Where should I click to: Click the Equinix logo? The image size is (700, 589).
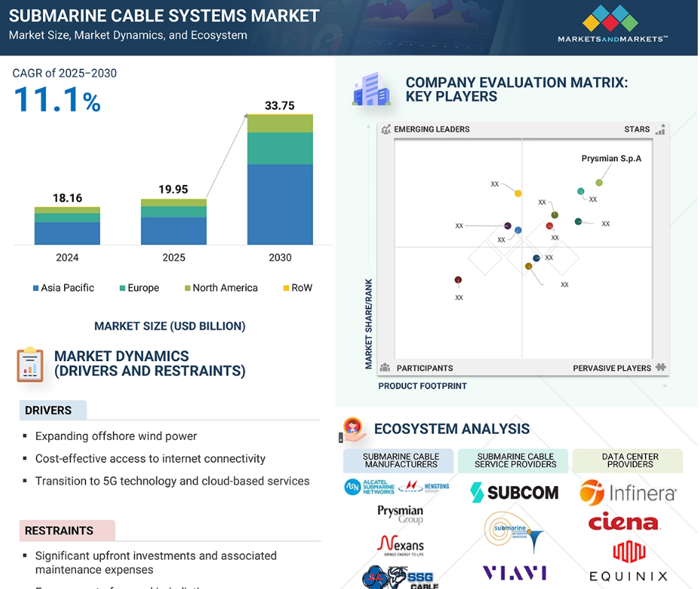628,560
